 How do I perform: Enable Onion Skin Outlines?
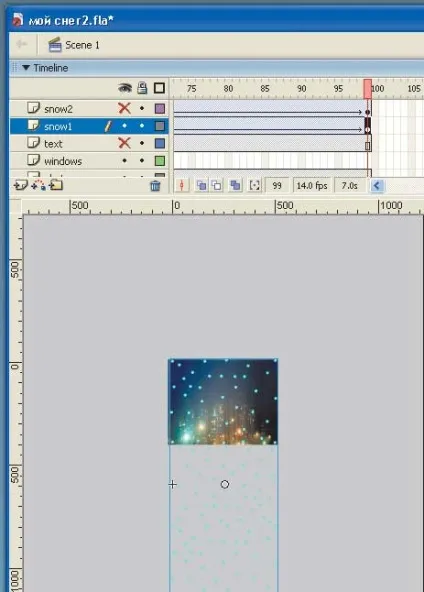pos(217,185)
